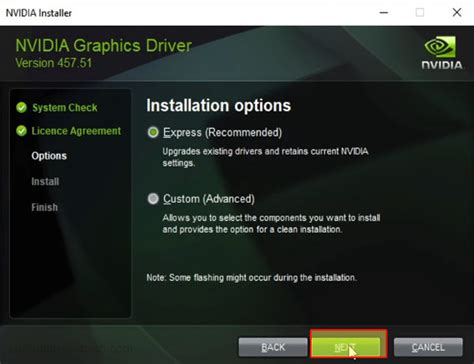Click the 'Allows you to select the components' description
This screenshot has height=364, width=474.
click(271, 224)
